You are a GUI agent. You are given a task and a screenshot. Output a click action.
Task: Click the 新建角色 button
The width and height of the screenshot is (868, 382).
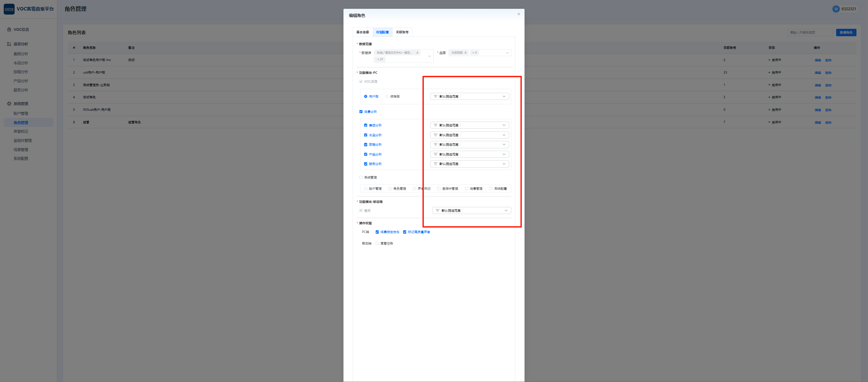[846, 33]
